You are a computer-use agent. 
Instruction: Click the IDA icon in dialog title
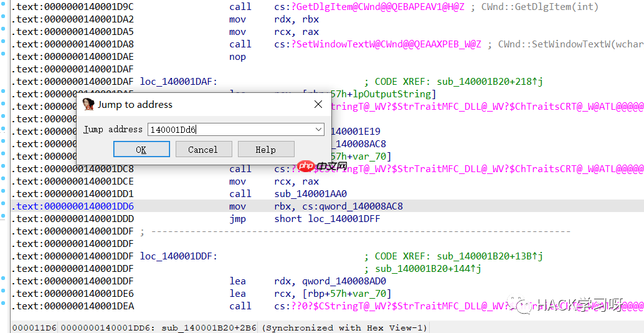tap(88, 104)
